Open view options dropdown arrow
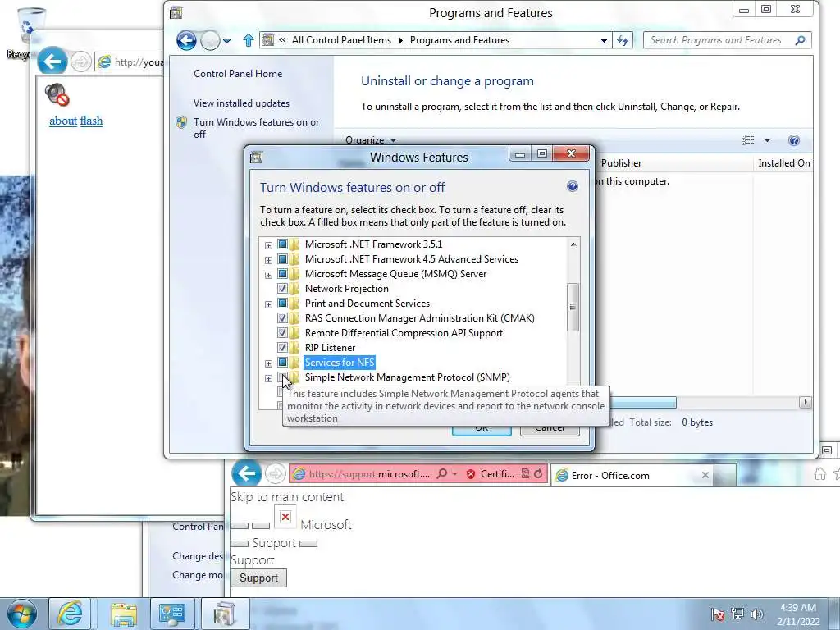The width and height of the screenshot is (840, 630). click(767, 140)
